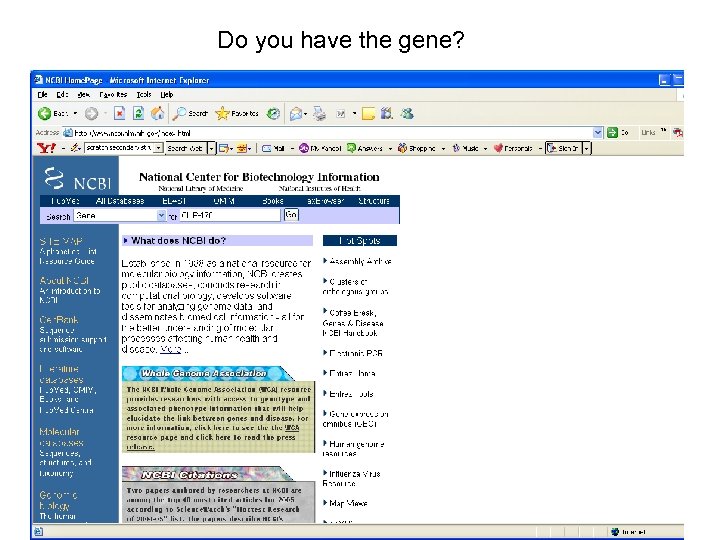
Task: Click the Go button beside search field
Action: pos(291,214)
